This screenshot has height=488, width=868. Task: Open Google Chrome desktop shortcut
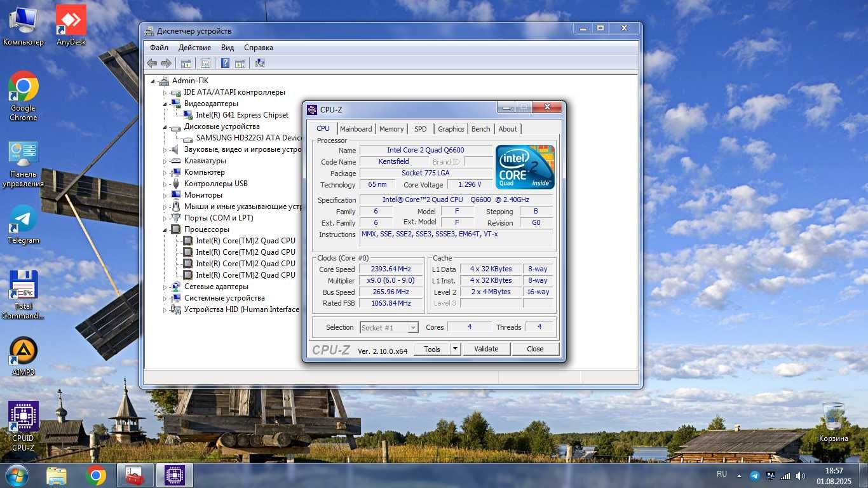(24, 96)
